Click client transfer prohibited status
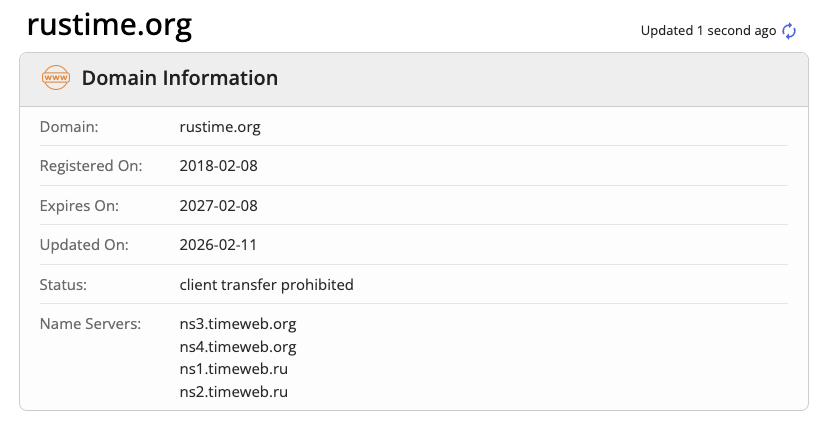 pyautogui.click(x=266, y=285)
